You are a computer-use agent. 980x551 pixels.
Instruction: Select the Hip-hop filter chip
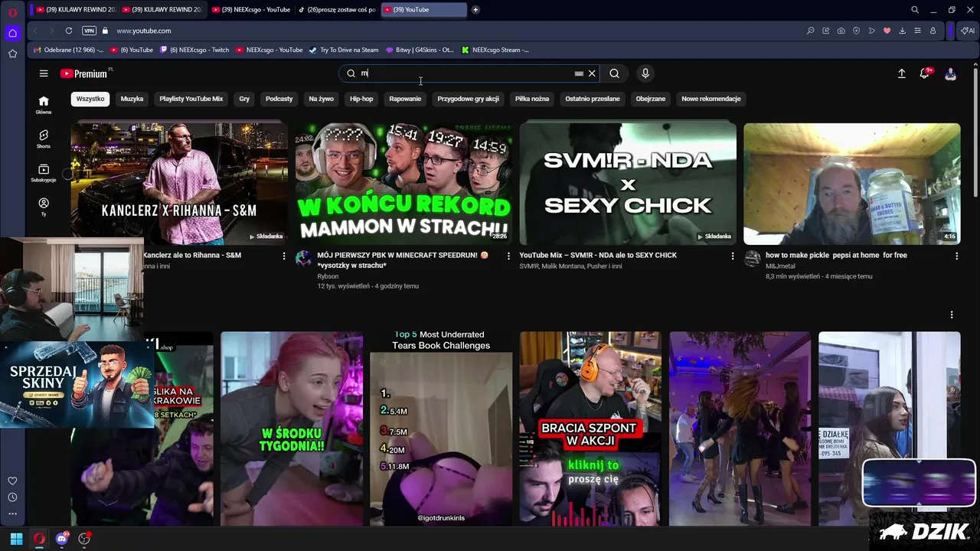(361, 99)
